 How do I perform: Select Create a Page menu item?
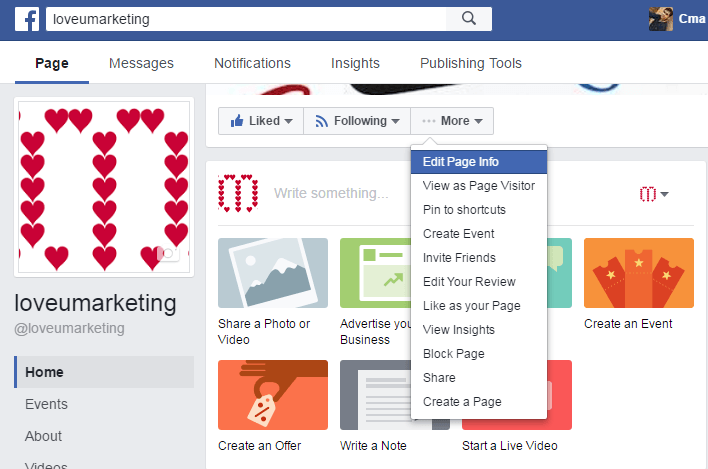point(479,401)
